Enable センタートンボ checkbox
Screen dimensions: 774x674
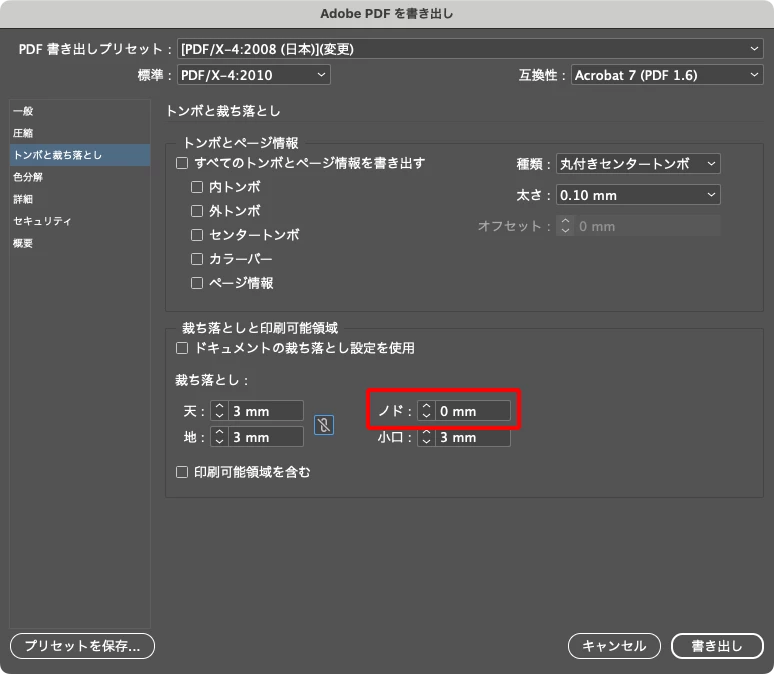pyautogui.click(x=197, y=235)
